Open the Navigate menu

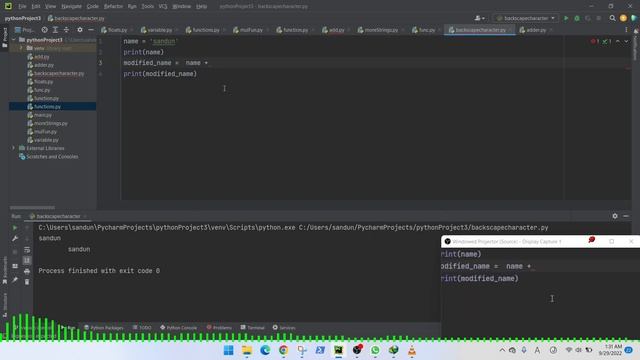click(71, 7)
